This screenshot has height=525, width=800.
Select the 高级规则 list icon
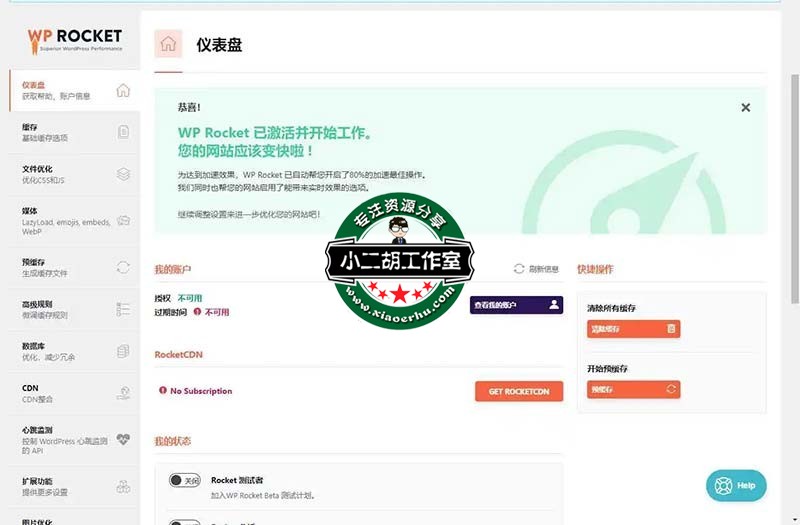(123, 309)
